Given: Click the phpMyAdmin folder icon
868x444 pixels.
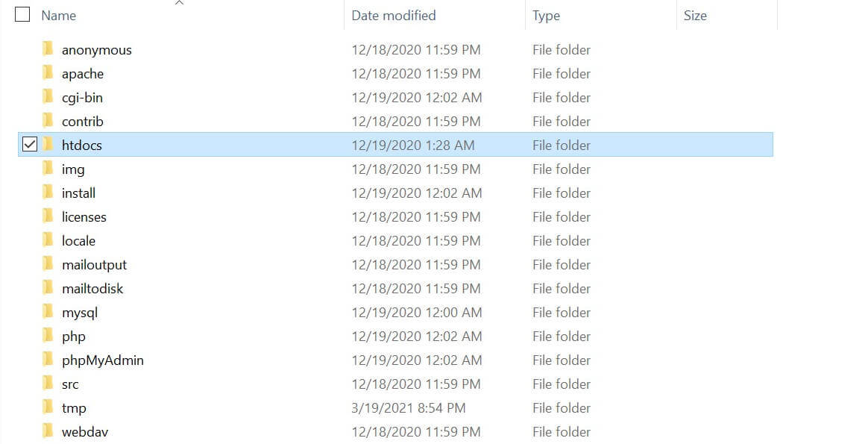Looking at the screenshot, I should pyautogui.click(x=48, y=360).
